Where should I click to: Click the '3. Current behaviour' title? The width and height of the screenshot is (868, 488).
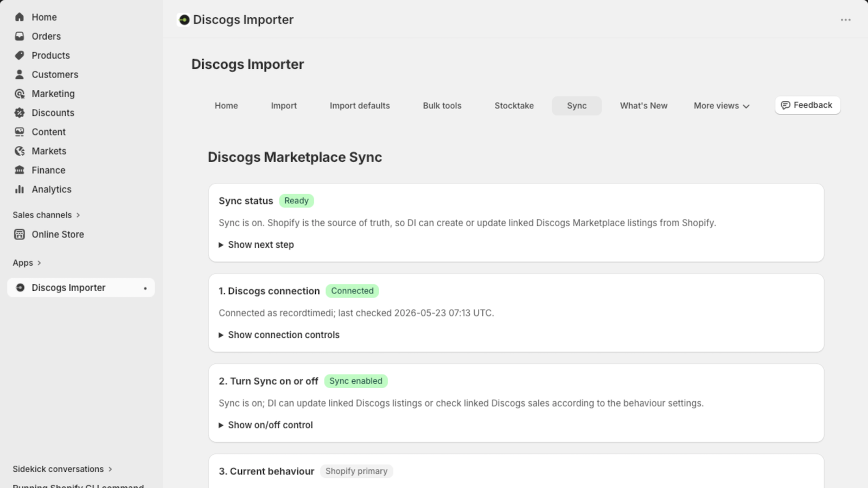(x=266, y=471)
